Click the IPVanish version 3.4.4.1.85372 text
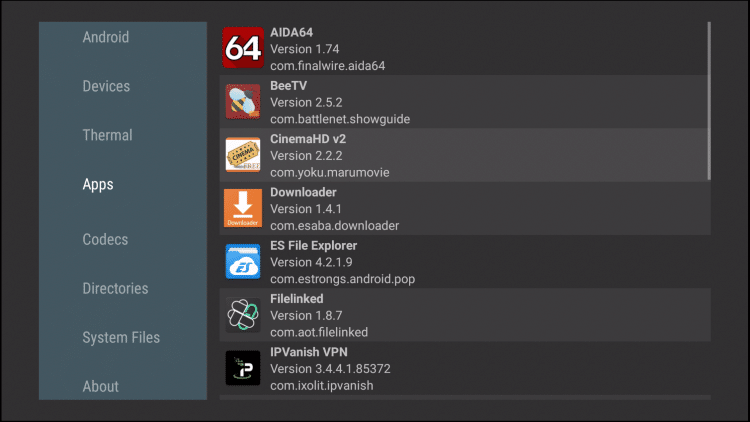Screen dimensions: 750x422 click(x=331, y=369)
